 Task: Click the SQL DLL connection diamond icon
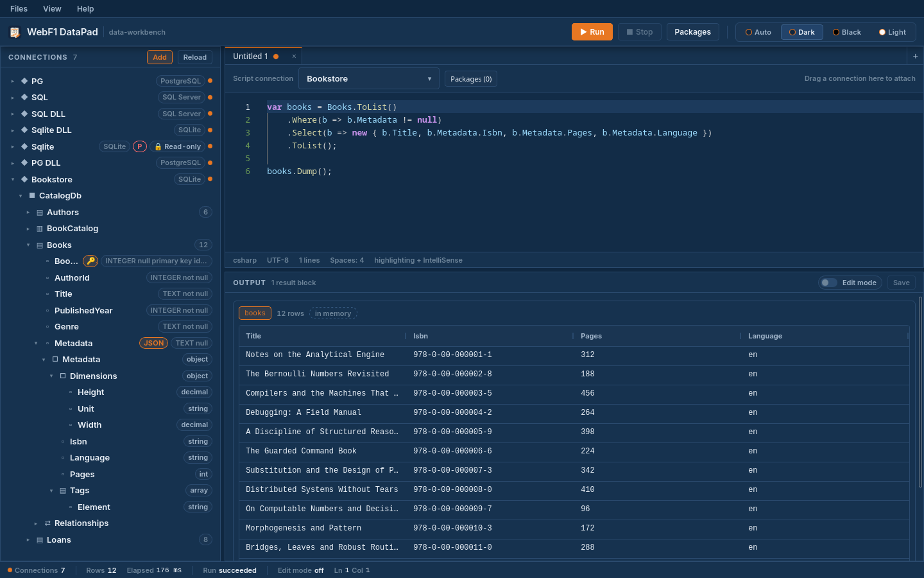[x=24, y=114]
